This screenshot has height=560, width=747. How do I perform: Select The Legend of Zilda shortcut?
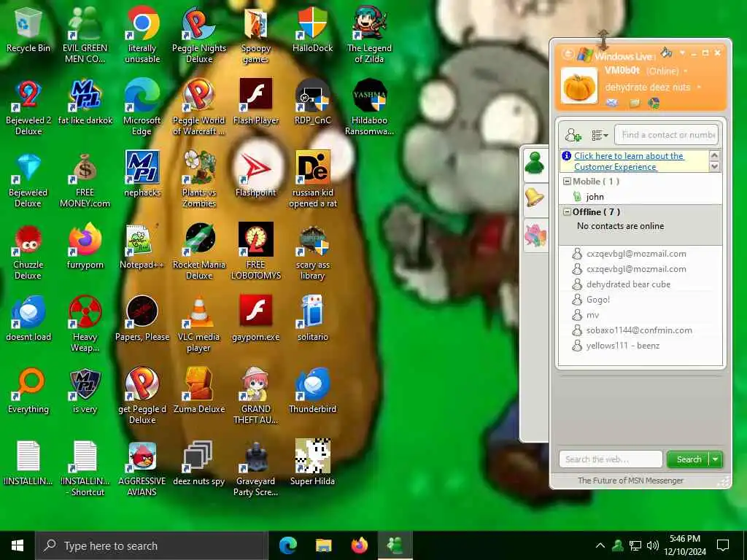[369, 34]
